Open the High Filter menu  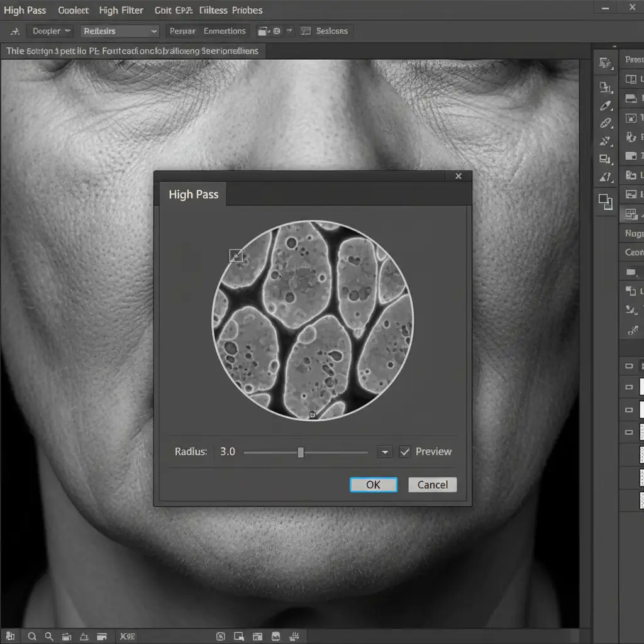coord(121,11)
